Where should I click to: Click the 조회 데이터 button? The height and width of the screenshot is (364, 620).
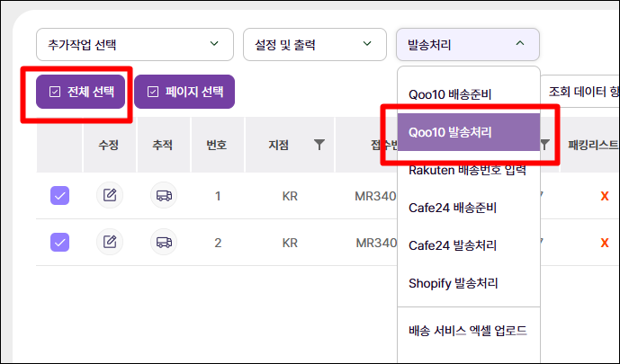[580, 92]
